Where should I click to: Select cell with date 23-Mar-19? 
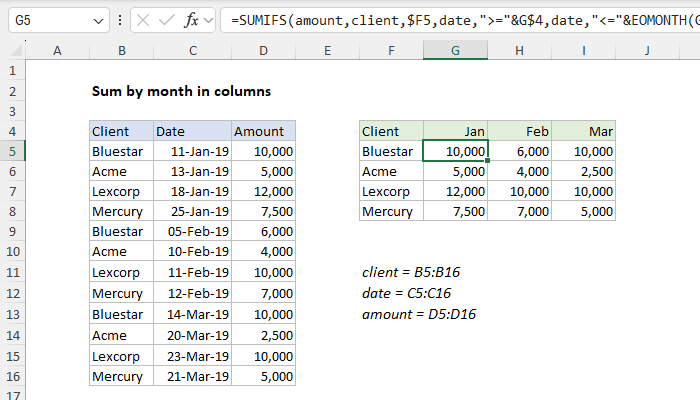192,356
